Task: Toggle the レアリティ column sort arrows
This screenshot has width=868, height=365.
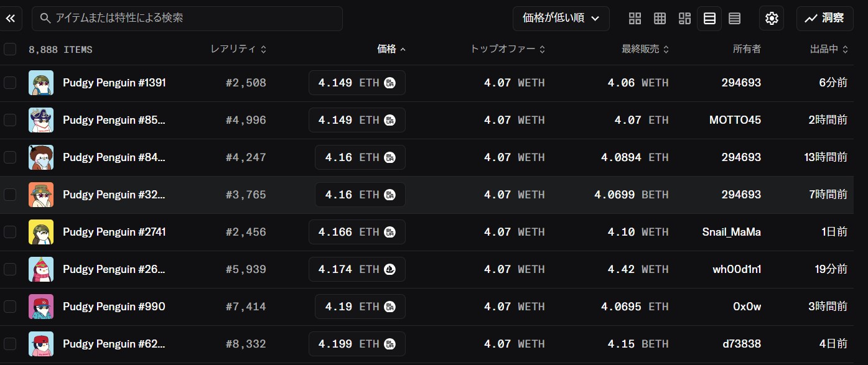Action: [263, 49]
